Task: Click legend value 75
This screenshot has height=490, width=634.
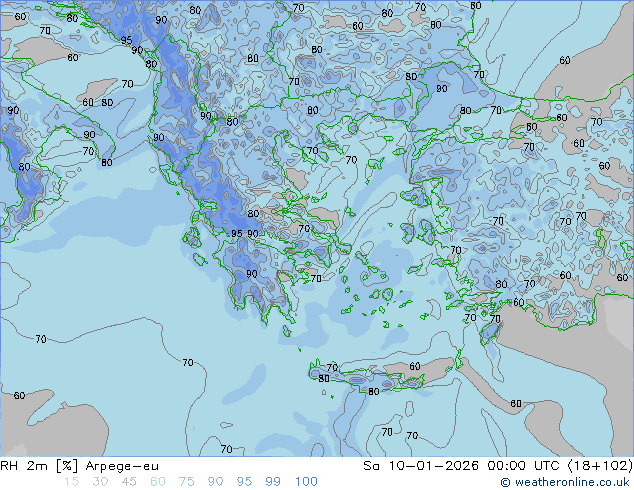Action: click(186, 482)
